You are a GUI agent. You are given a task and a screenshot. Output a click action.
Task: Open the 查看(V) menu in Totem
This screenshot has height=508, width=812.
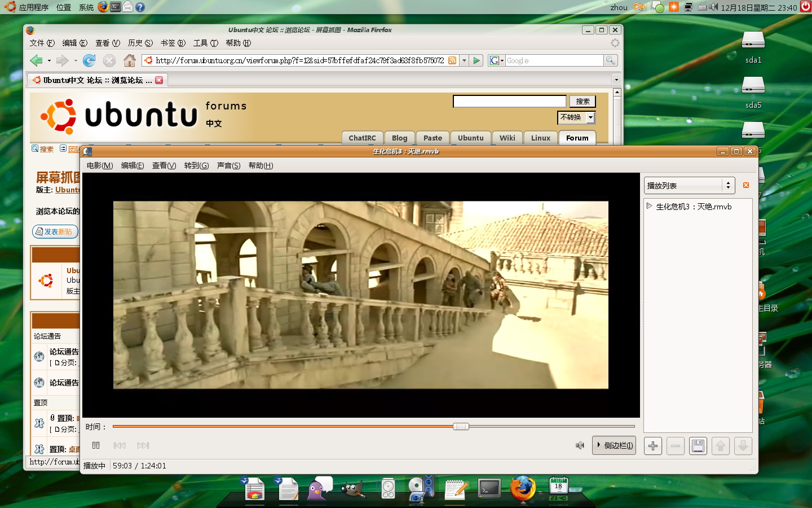(164, 165)
